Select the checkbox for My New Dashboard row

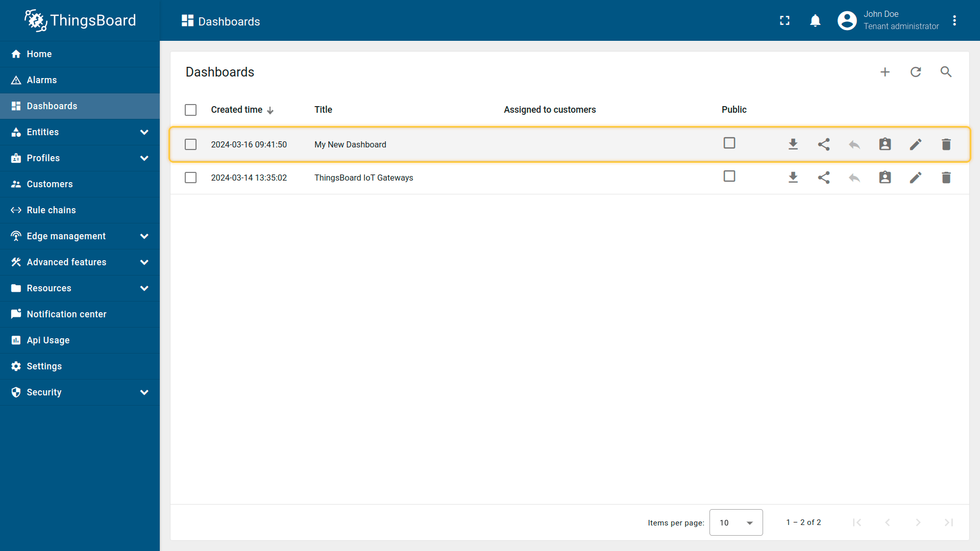tap(191, 144)
